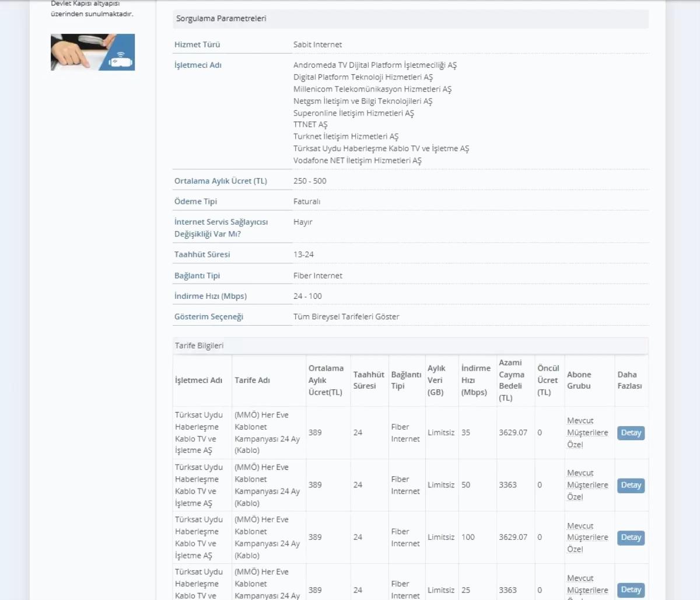Image resolution: width=700 pixels, height=600 pixels.
Task: Select Digital Platform Teknoloji Hizmetleri AŞ
Action: 363,77
